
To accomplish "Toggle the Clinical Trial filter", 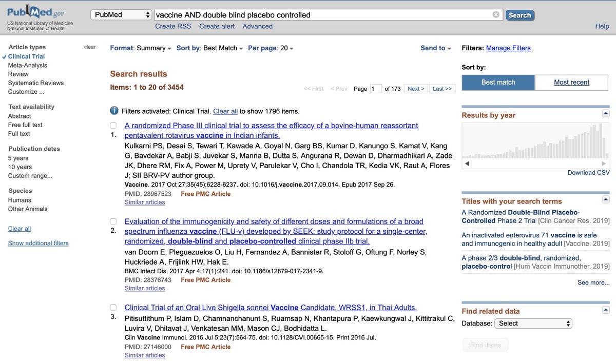I will pyautogui.click(x=26, y=56).
